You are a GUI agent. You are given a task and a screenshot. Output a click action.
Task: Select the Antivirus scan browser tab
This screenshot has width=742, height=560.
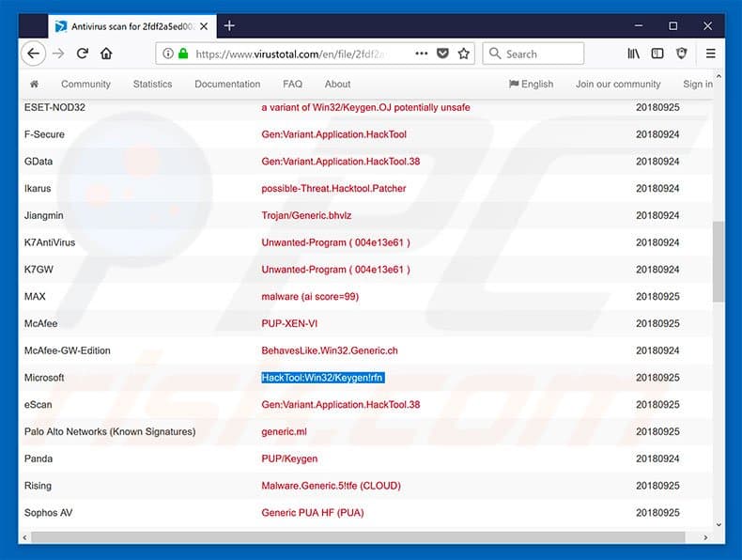[x=132, y=26]
